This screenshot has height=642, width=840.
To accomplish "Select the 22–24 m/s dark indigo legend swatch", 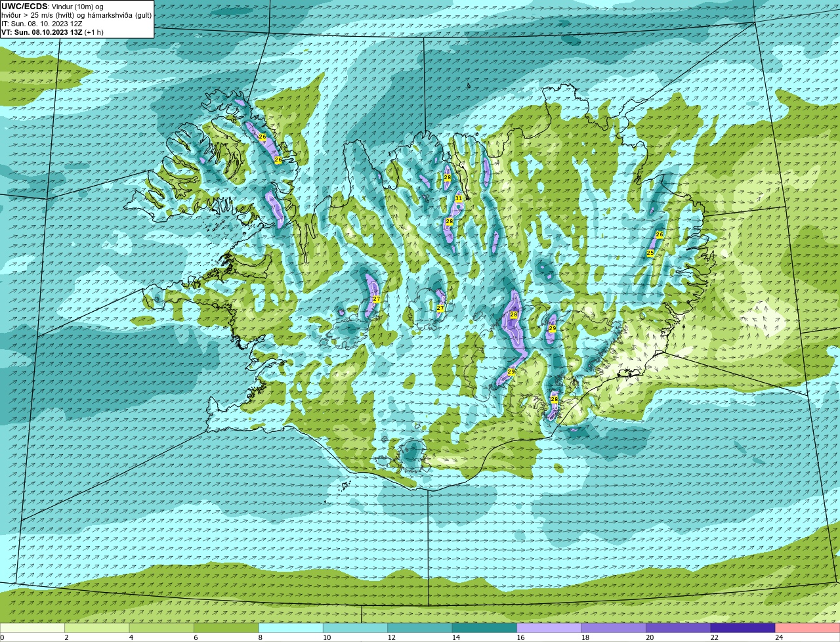I will click(744, 628).
